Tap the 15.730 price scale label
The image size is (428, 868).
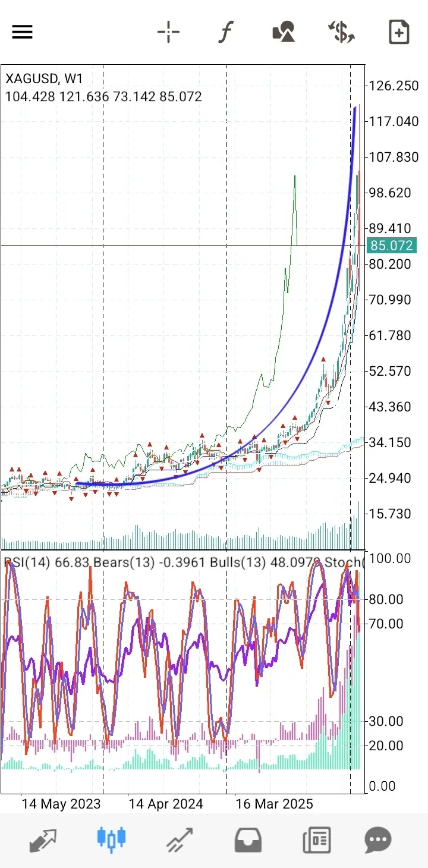pyautogui.click(x=390, y=514)
